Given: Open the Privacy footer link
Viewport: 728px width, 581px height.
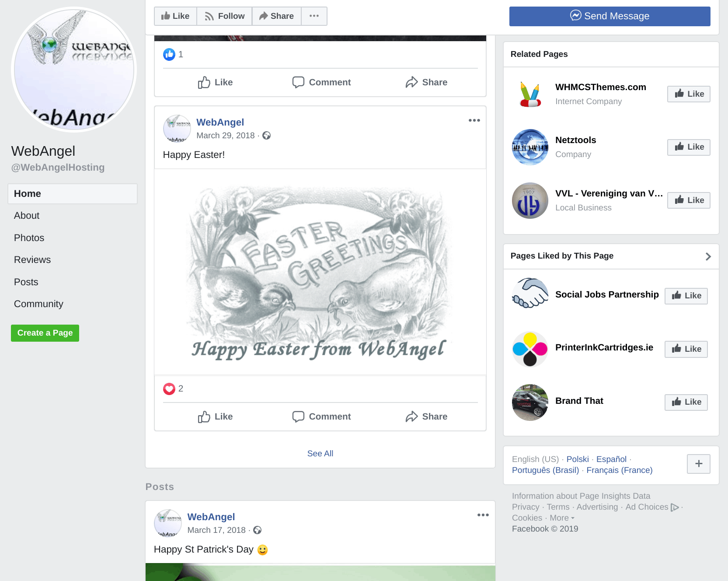Looking at the screenshot, I should point(526,507).
